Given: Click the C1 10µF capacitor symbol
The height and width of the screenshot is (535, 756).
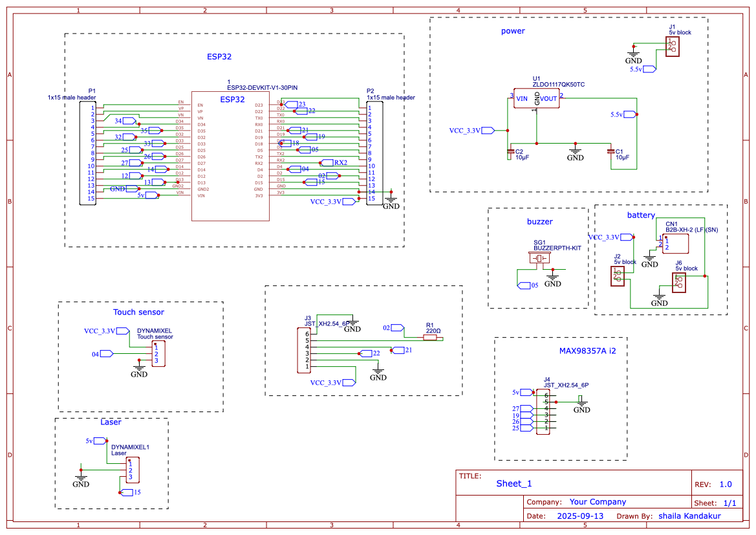Looking at the screenshot, I should 611,152.
